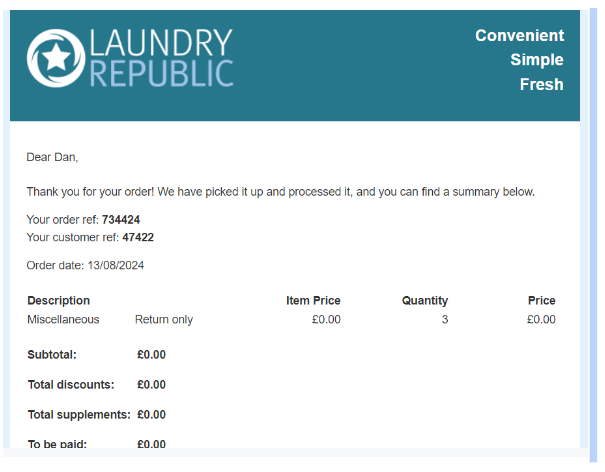Select the order ref number 734424
This screenshot has height=472, width=605.
121,220
